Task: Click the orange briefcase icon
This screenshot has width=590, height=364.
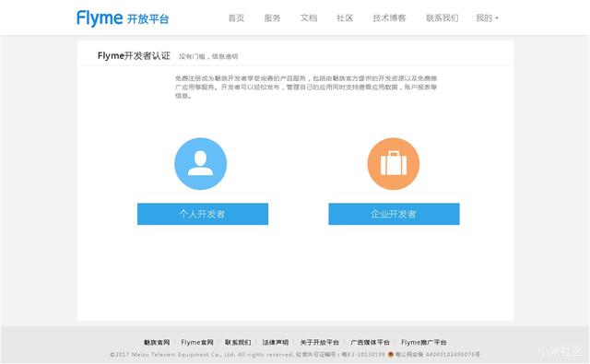Action: (x=394, y=164)
